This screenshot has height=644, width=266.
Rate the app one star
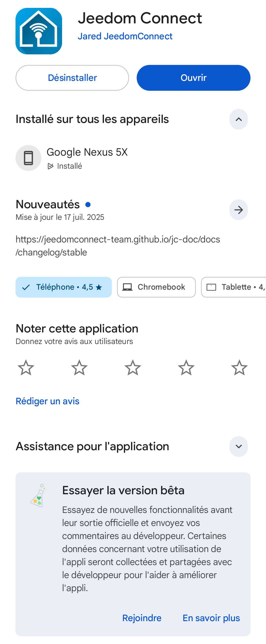point(26,368)
